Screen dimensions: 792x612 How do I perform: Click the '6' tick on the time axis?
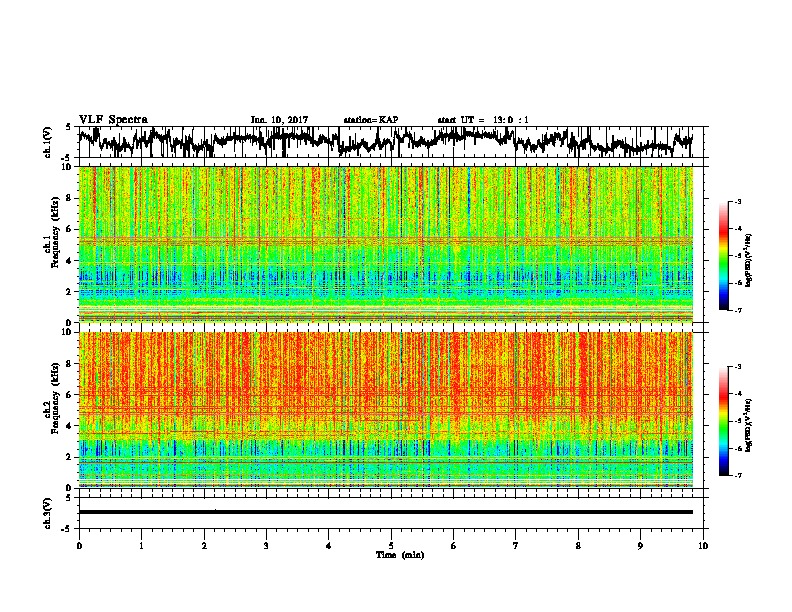pos(454,546)
